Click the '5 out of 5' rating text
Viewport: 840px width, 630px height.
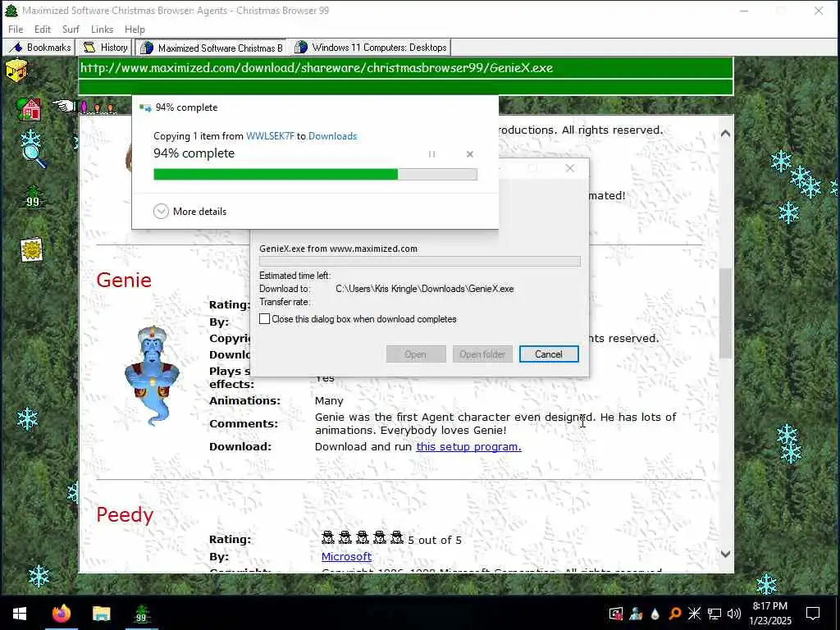coord(435,540)
